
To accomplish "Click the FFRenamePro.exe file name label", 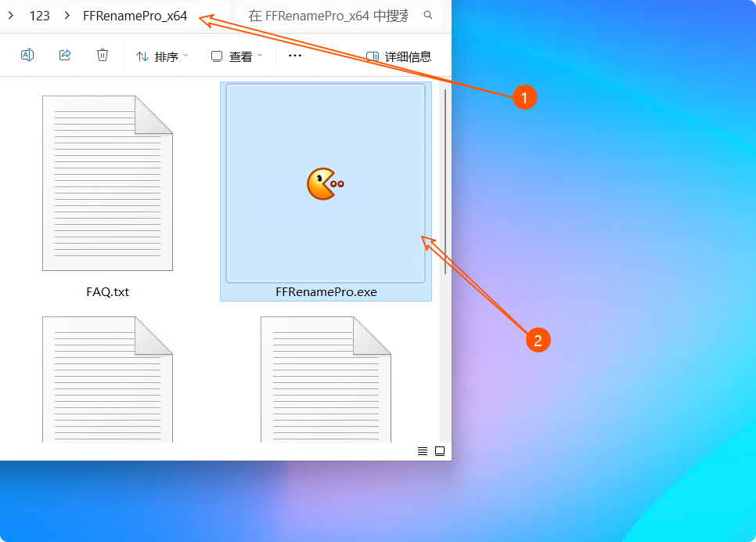I will click(326, 292).
